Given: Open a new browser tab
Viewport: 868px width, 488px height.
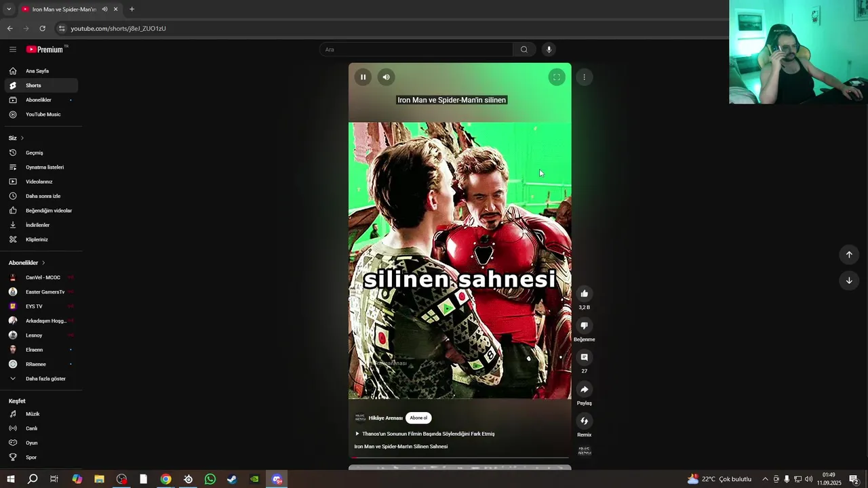Looking at the screenshot, I should [x=132, y=9].
